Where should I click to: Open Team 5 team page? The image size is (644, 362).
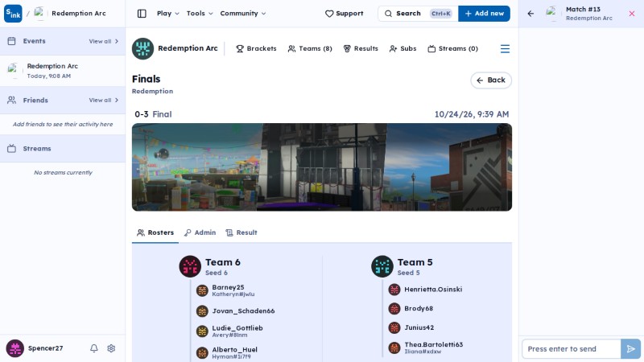coord(415,262)
